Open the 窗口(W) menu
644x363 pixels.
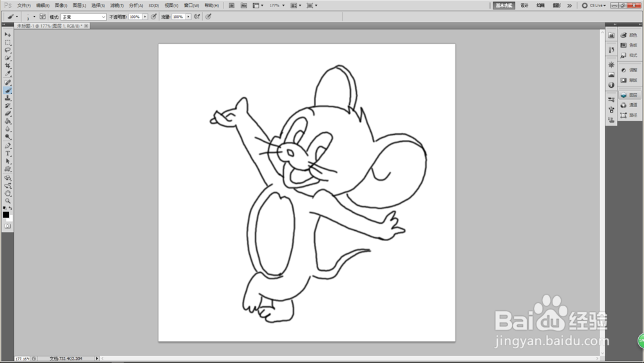pos(191,5)
